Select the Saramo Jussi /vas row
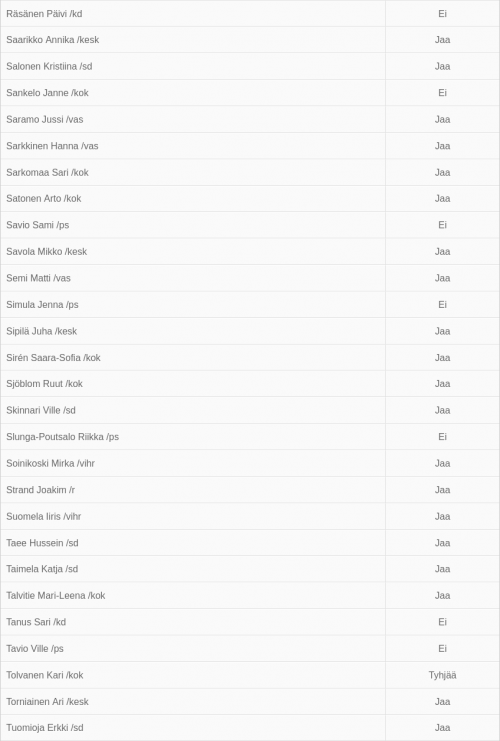Image resolution: width=500 pixels, height=741 pixels. click(250, 120)
